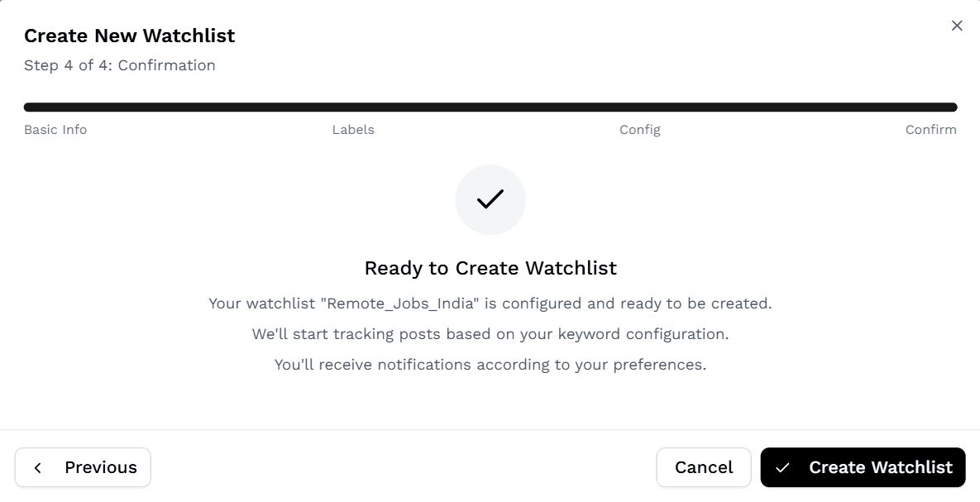Screen dimensions: 980x502
Task: Click the keyword configuration tracking message
Action: coord(490,334)
